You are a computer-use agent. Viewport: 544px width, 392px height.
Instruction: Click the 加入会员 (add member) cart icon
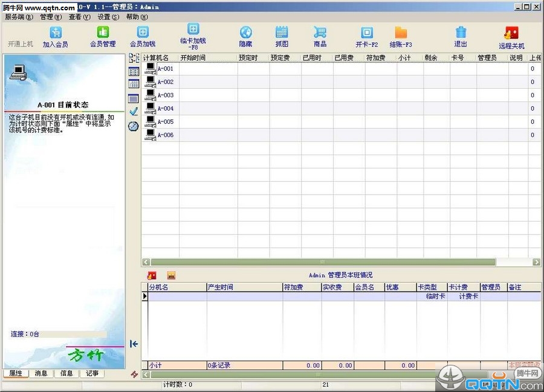55,33
